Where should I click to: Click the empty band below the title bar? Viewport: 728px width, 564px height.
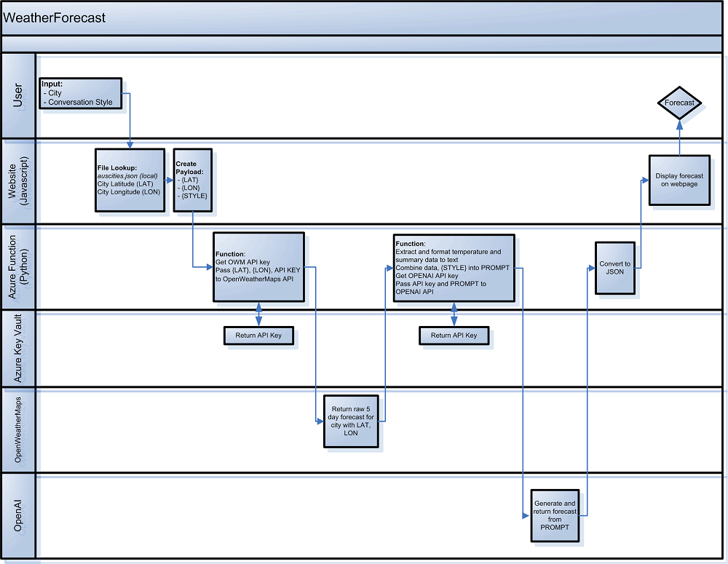363,44
